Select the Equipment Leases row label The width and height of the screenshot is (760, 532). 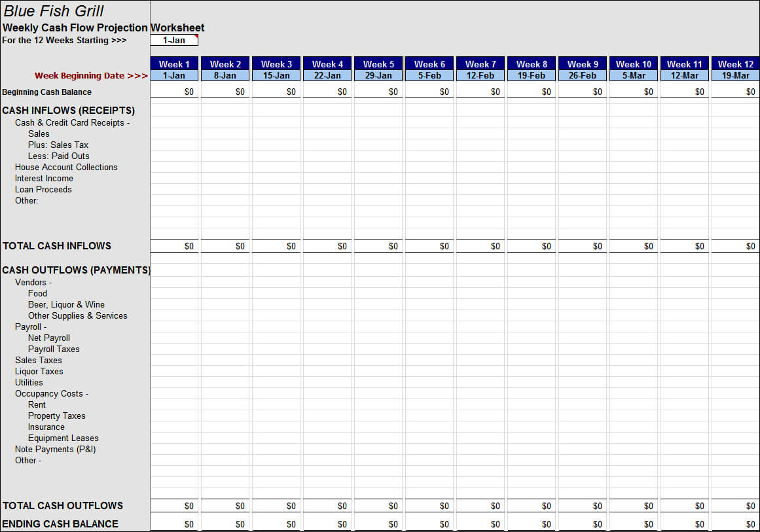[63, 438]
